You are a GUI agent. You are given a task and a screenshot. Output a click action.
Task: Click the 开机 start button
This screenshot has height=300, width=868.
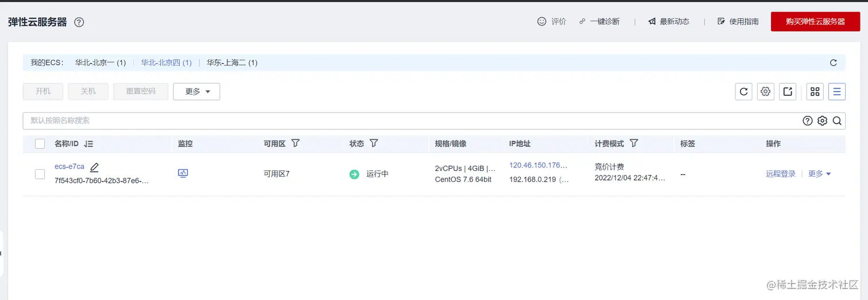43,91
